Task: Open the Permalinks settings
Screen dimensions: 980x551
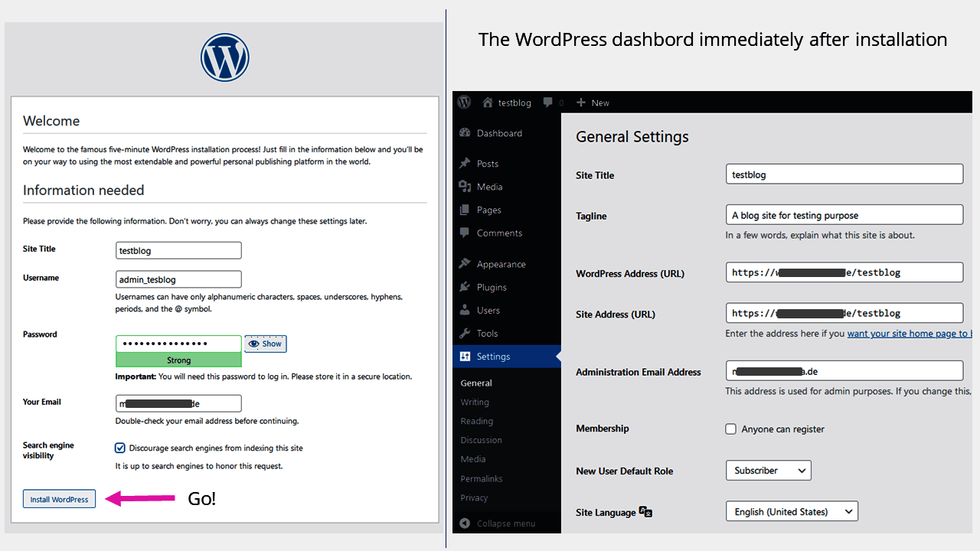Action: point(481,478)
